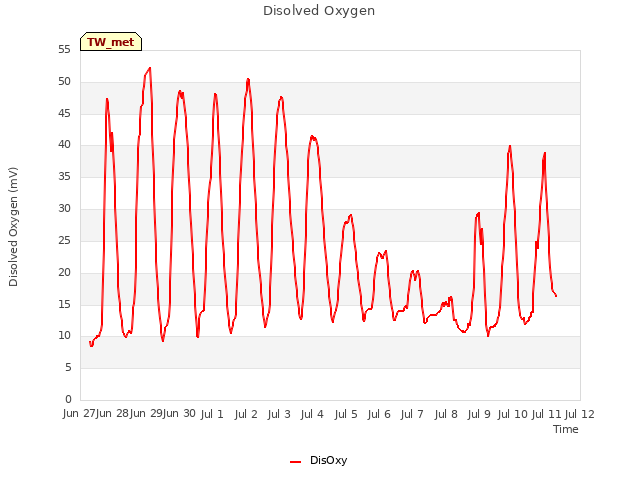The height and width of the screenshot is (480, 640).
Task: Click the Jun 28 x-axis tick label
Action: click(x=112, y=413)
